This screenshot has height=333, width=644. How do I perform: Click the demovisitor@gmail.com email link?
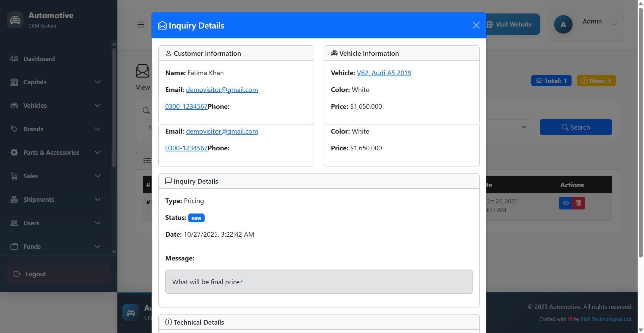[x=222, y=90]
